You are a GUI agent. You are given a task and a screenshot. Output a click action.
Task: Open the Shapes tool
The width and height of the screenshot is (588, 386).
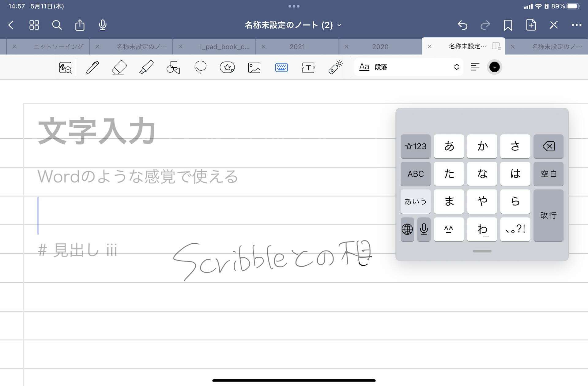tap(173, 67)
